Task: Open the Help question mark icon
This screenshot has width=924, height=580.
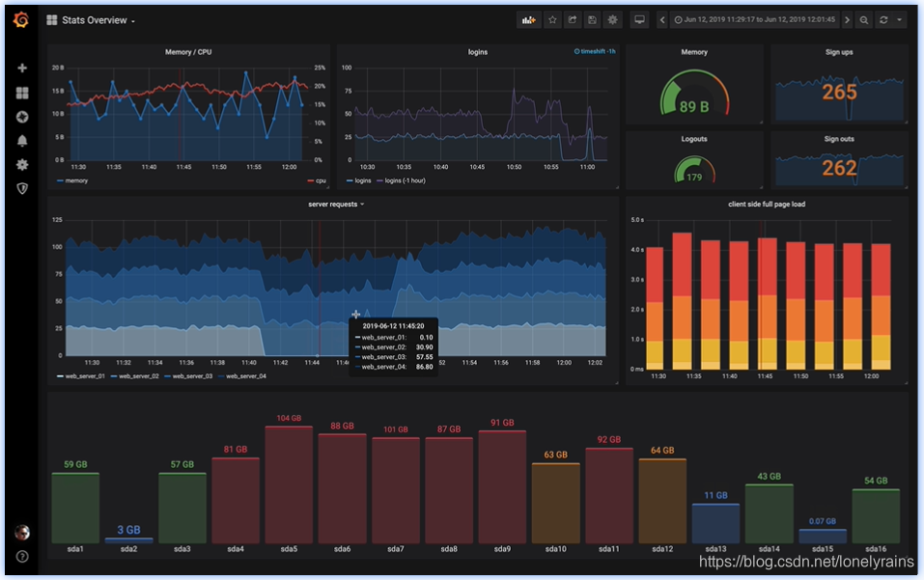Action: 22,557
